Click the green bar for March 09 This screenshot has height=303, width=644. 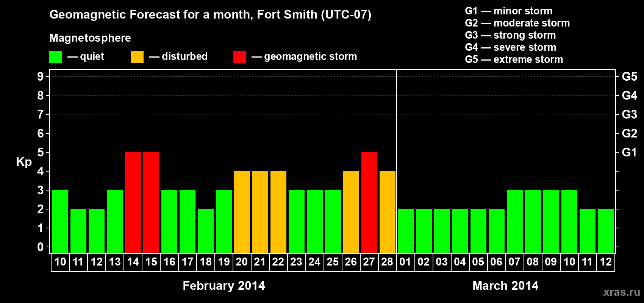(x=551, y=221)
